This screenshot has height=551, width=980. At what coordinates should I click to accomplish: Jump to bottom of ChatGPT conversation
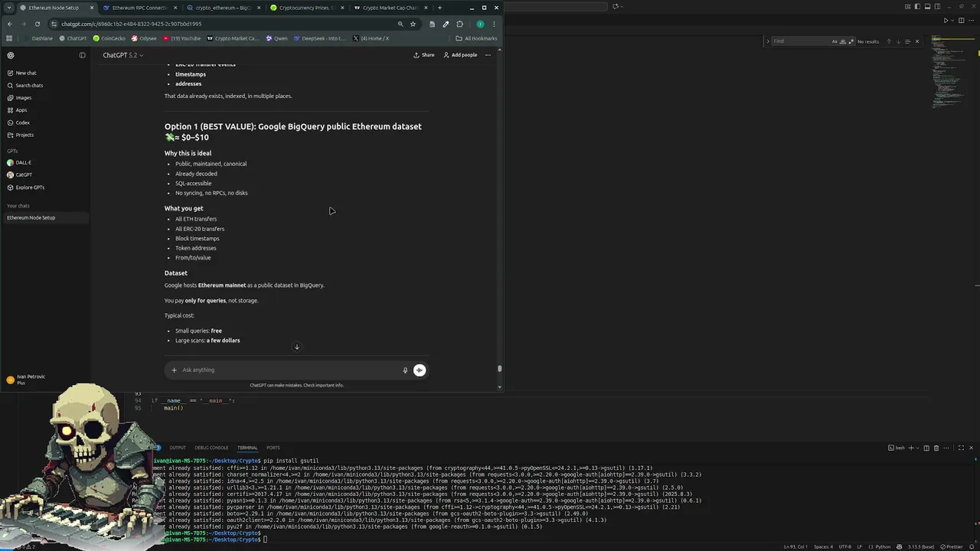pyautogui.click(x=297, y=347)
